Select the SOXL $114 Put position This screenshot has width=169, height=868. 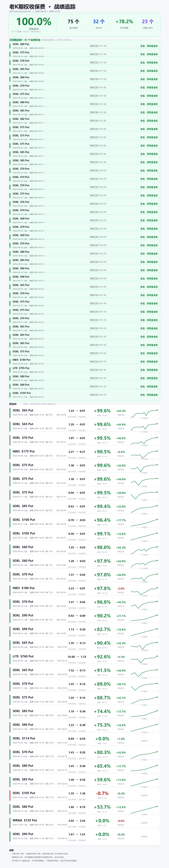84,740
